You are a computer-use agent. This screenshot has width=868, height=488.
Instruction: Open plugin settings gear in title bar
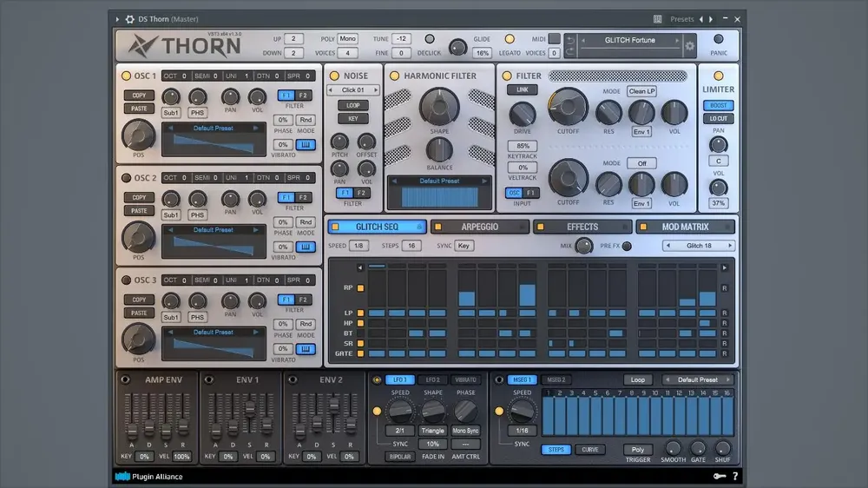point(129,19)
